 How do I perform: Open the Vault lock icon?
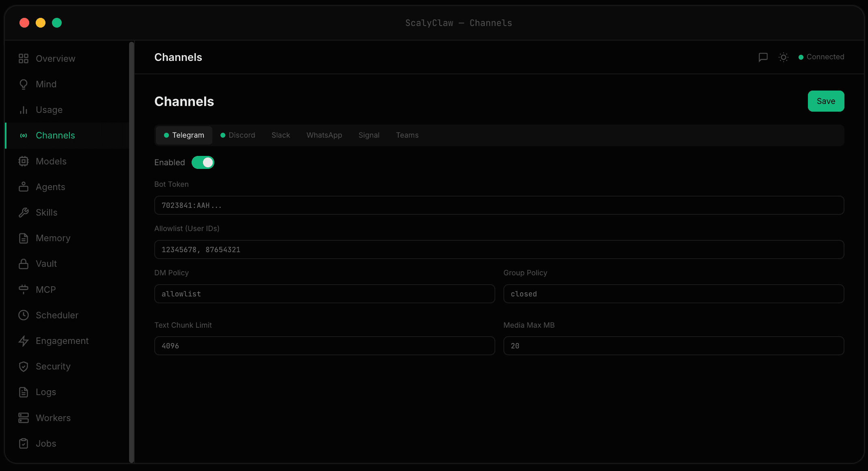23,264
